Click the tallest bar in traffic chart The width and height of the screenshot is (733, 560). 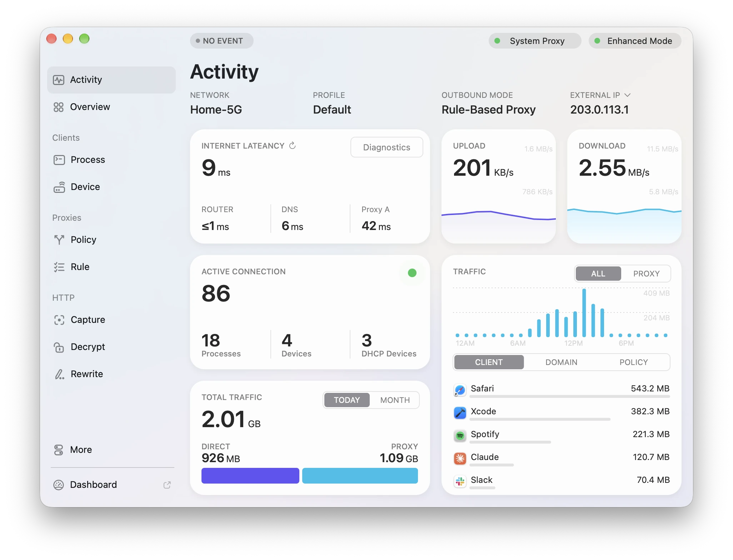584,313
